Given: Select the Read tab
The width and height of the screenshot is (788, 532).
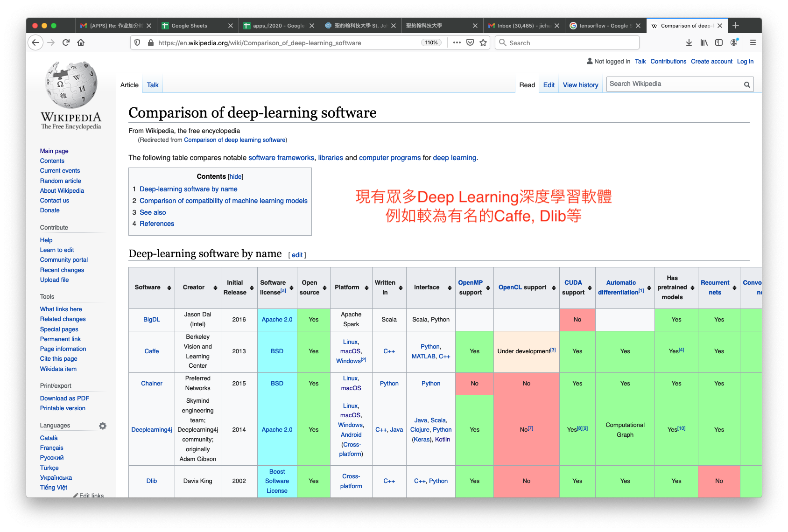Looking at the screenshot, I should click(x=527, y=85).
